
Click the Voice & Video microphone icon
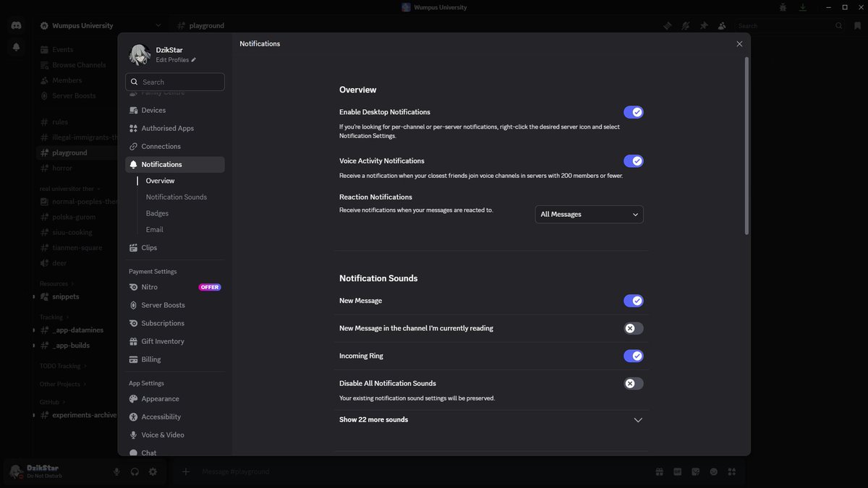pos(134,435)
